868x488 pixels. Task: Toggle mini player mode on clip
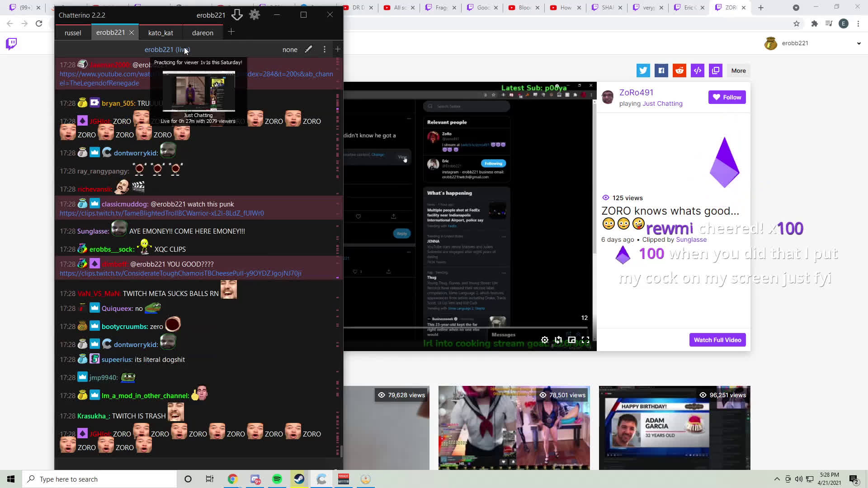coord(572,340)
